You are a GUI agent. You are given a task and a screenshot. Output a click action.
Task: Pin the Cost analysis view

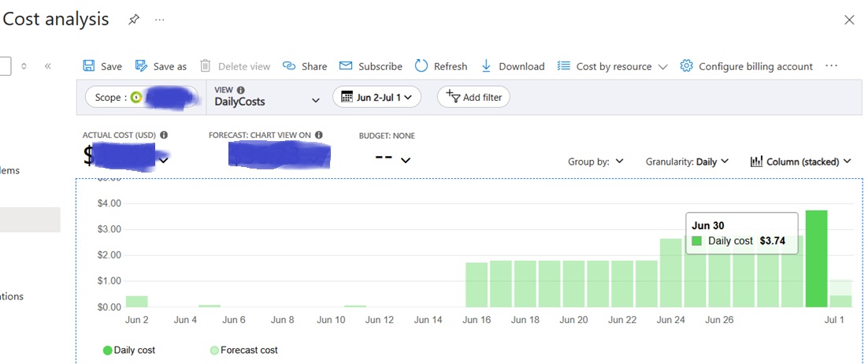click(133, 20)
